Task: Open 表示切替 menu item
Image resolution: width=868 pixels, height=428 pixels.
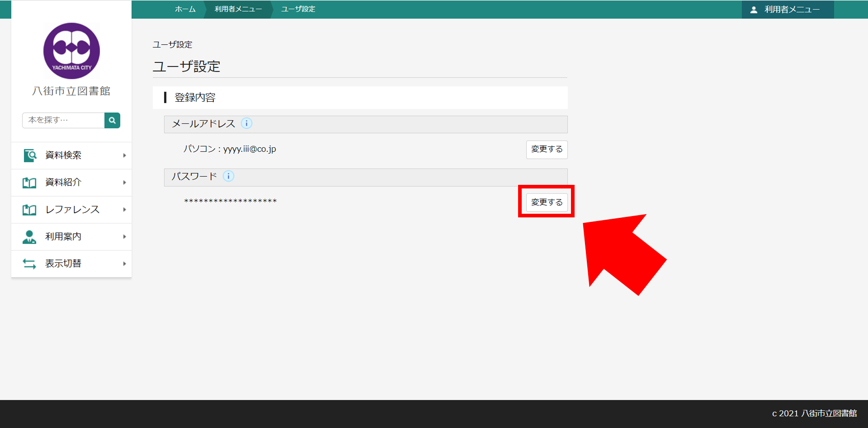Action: tap(71, 263)
